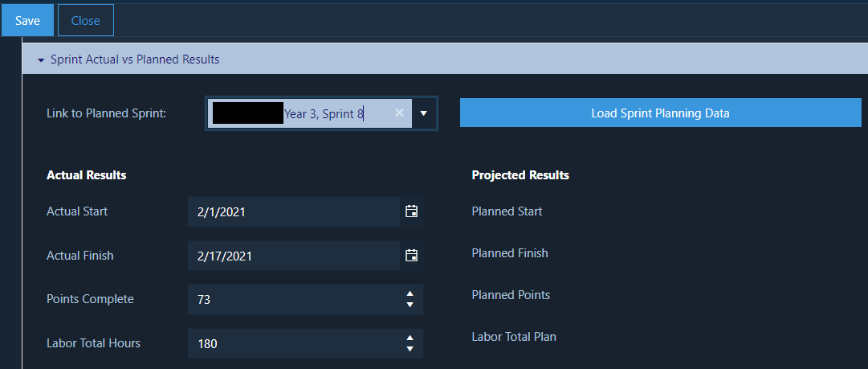Click the Close button

pyautogui.click(x=86, y=21)
